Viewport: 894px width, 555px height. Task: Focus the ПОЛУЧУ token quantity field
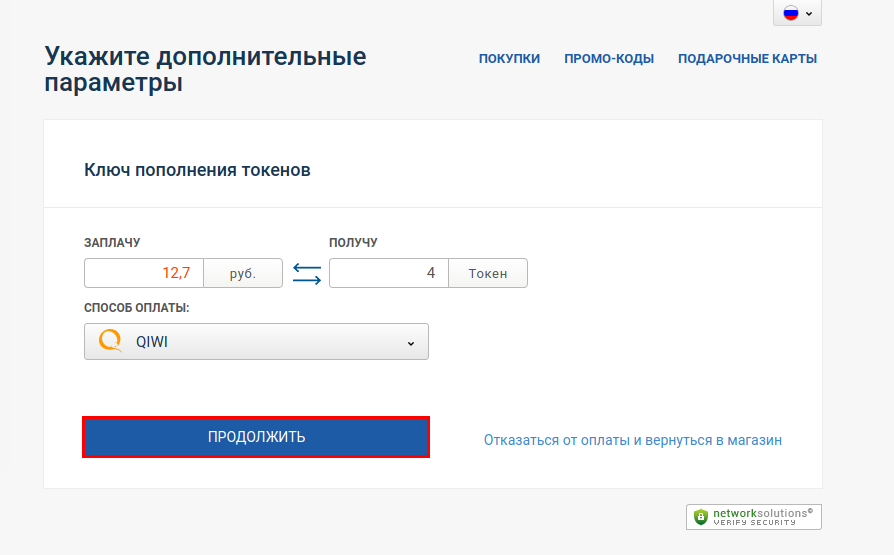[x=389, y=273]
